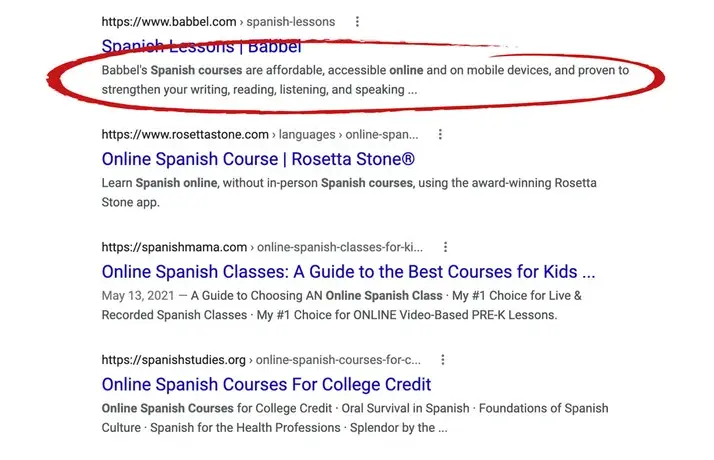This screenshot has width=714, height=460.
Task: Open the Spanish Lessons | Babbel result
Action: (201, 46)
